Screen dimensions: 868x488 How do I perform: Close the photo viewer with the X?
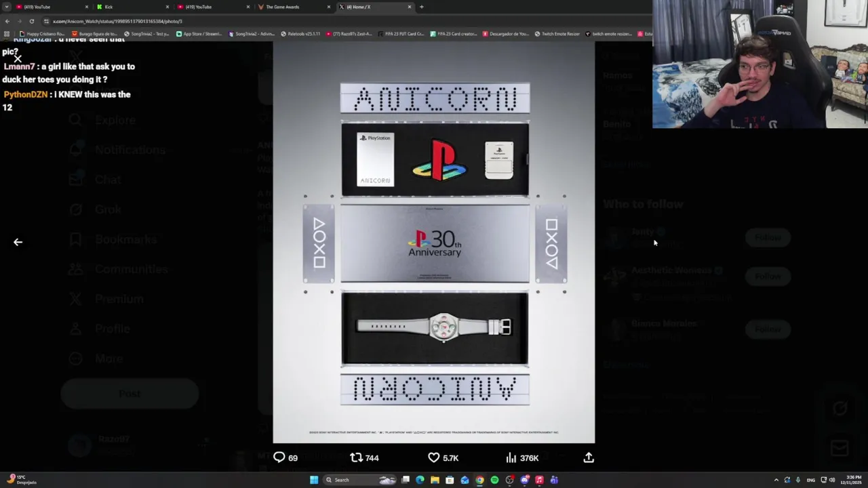pos(18,59)
